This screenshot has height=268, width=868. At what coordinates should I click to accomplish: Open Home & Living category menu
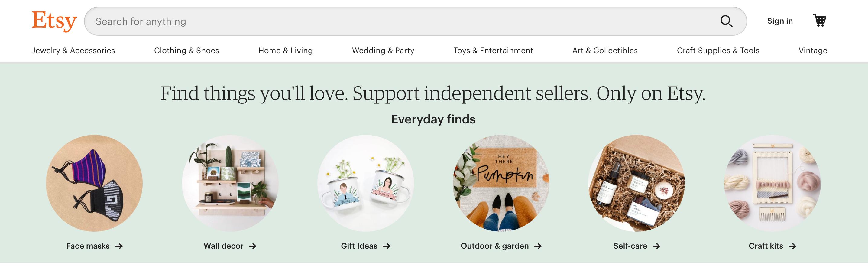285,51
